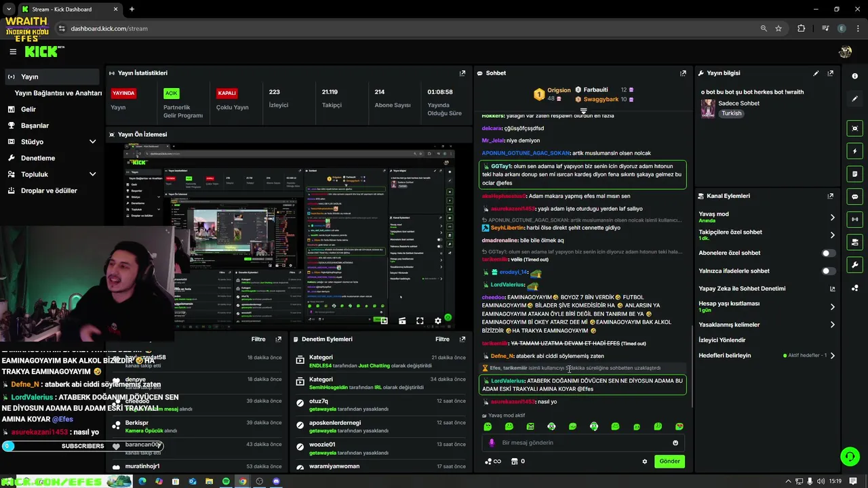This screenshot has height=488, width=868.
Task: Open chat settings gear next to Gönder
Action: (x=644, y=462)
